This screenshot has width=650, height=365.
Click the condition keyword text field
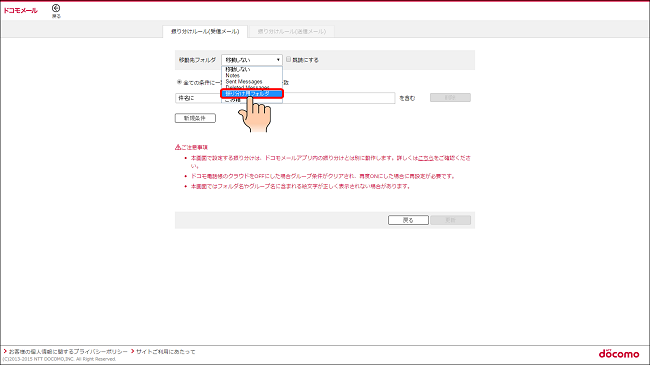339,98
